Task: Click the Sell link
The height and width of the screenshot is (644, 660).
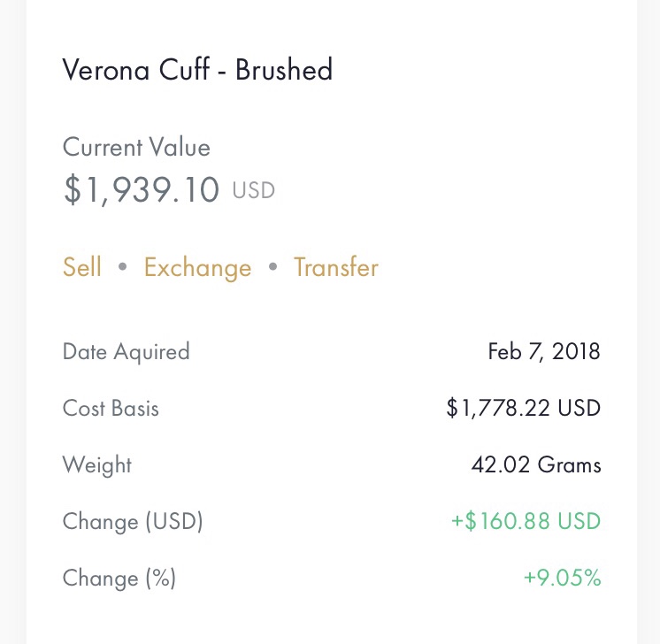Action: 82,267
